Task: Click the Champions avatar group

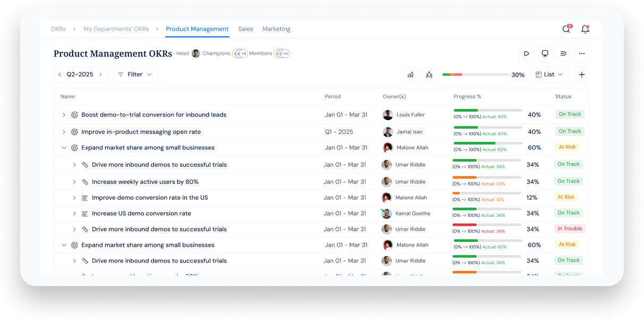Action: click(241, 54)
